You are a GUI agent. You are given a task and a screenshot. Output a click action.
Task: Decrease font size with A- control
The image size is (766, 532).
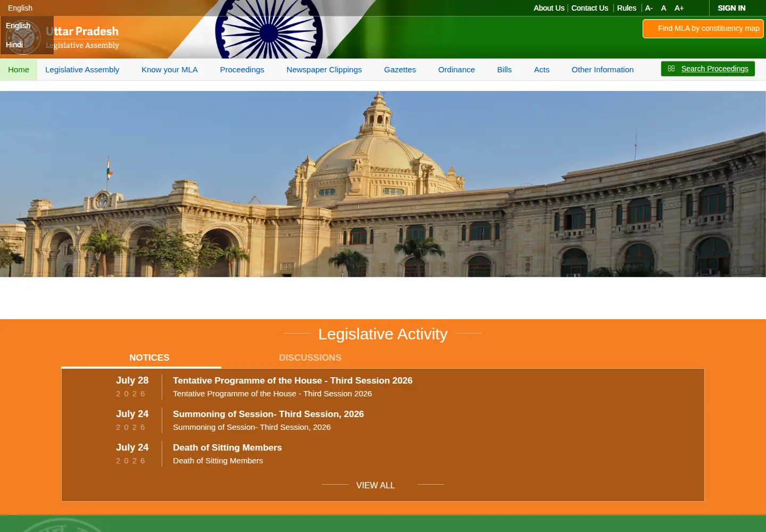tap(648, 8)
